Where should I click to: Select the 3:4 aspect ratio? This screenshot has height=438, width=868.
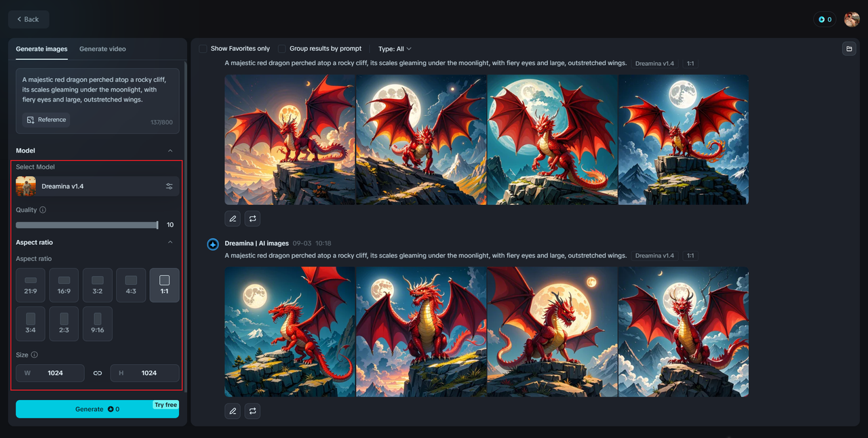[31, 324]
